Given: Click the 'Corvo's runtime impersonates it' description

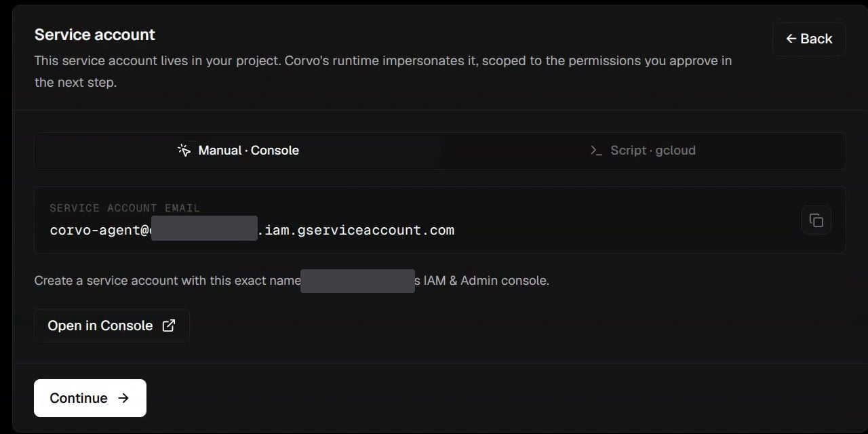Looking at the screenshot, I should coord(383,71).
